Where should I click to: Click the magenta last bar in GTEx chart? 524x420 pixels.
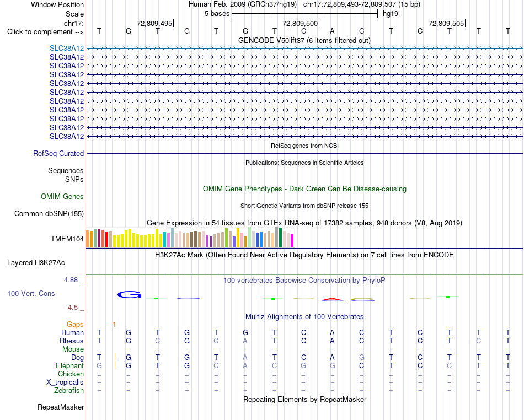coord(292,241)
